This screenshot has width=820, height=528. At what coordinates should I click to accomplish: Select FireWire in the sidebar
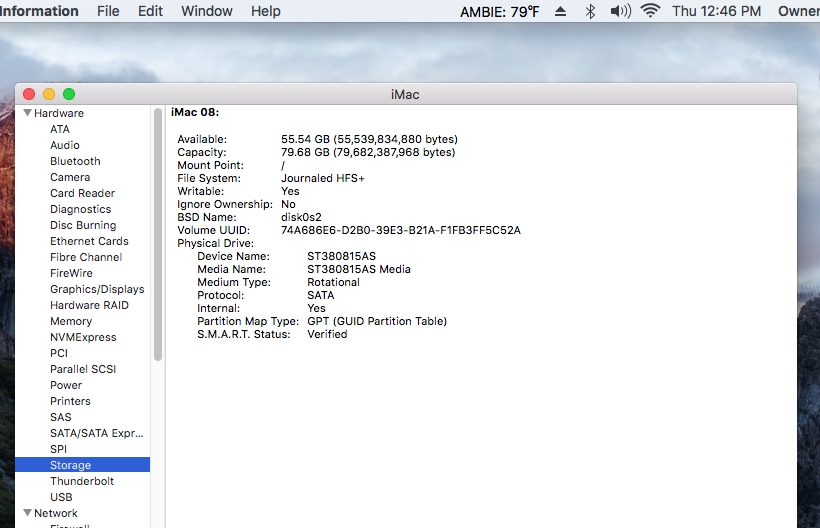tap(71, 273)
